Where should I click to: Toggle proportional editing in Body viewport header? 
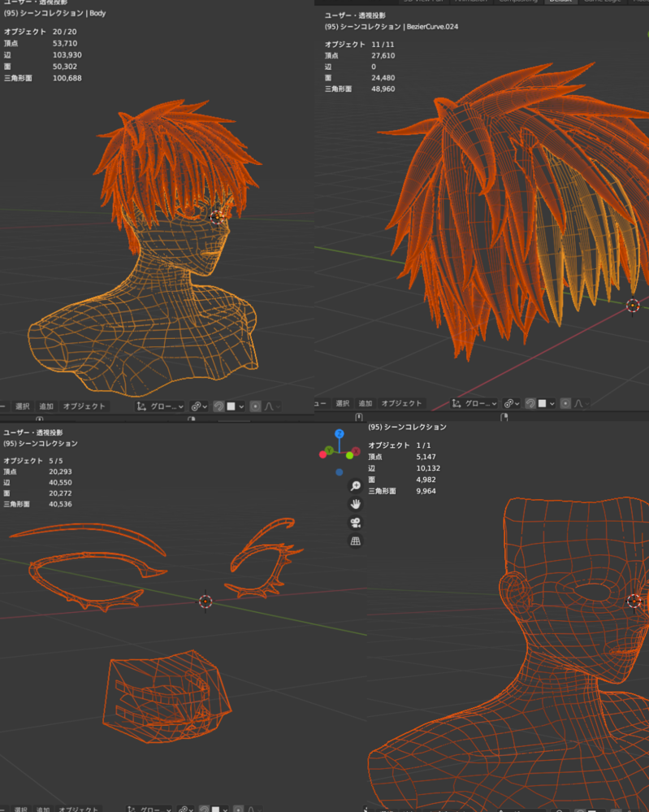[x=255, y=406]
